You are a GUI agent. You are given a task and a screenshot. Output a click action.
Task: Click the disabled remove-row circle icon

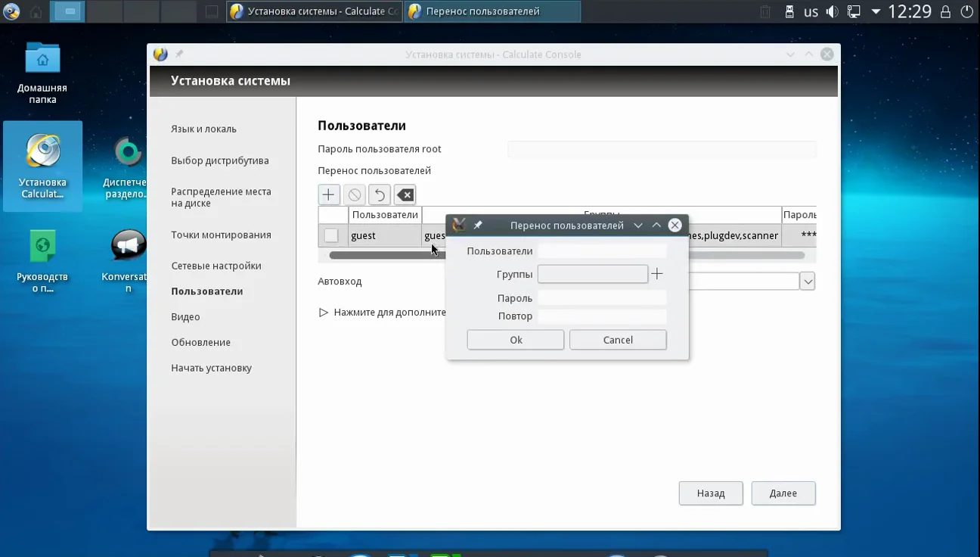click(354, 194)
